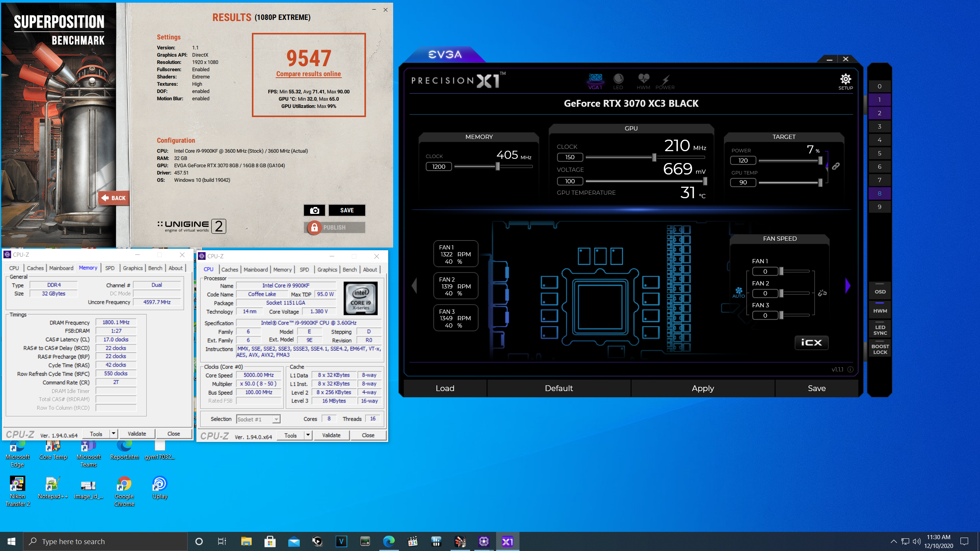Click Default in Precision X1
The height and width of the screenshot is (551, 980).
click(559, 388)
